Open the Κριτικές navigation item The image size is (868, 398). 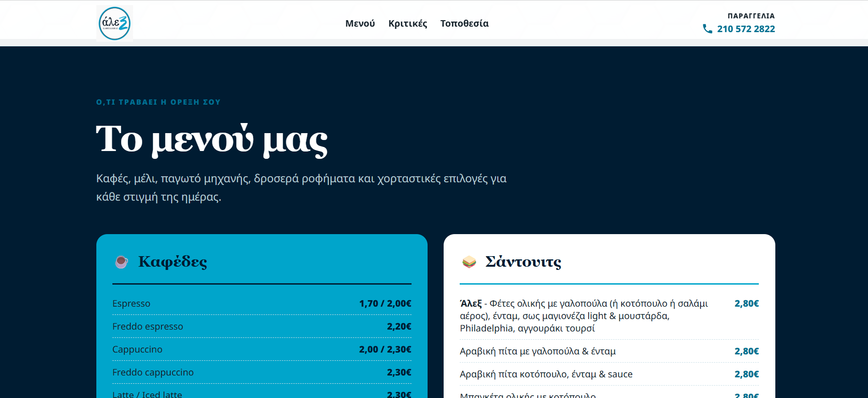[x=408, y=23]
